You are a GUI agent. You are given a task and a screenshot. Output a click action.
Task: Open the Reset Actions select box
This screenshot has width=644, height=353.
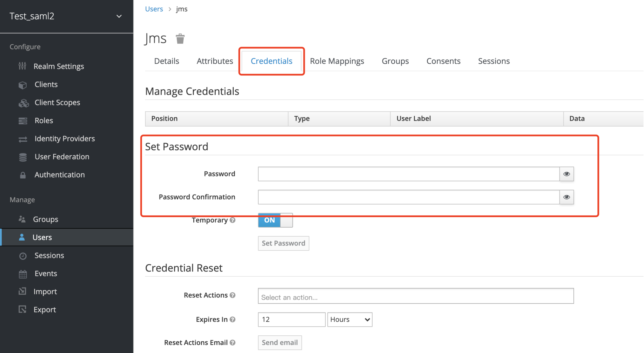(x=416, y=296)
